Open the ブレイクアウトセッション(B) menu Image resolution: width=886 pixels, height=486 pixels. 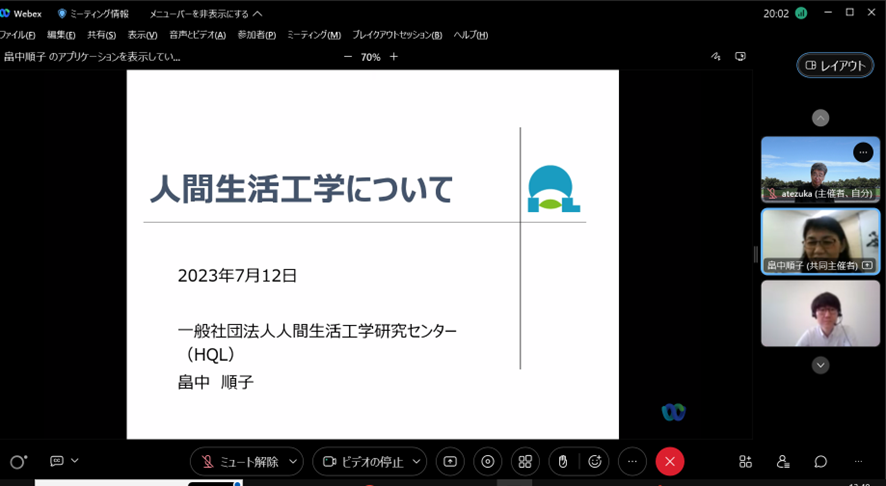coord(397,35)
